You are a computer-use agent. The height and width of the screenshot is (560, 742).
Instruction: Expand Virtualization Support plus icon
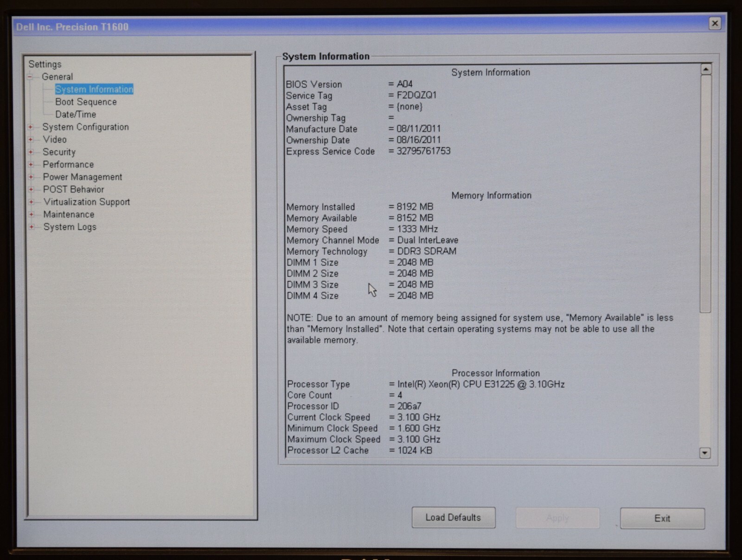[x=31, y=202]
